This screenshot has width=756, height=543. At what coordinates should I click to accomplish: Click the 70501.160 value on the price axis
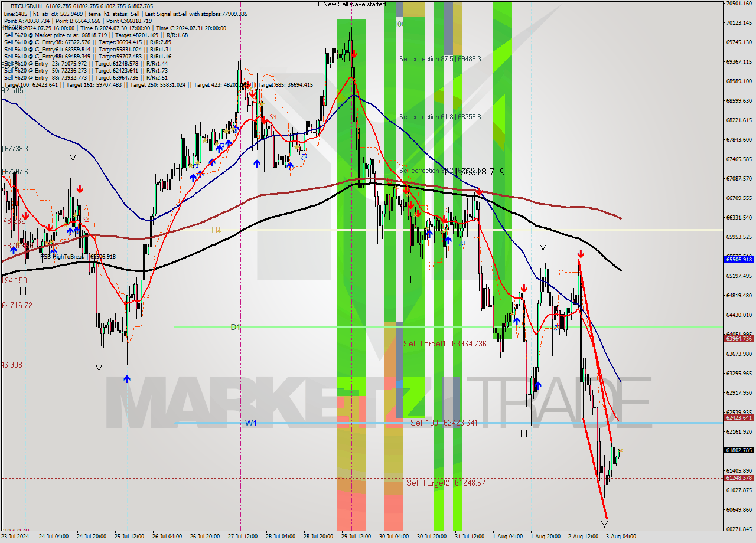[x=739, y=4]
